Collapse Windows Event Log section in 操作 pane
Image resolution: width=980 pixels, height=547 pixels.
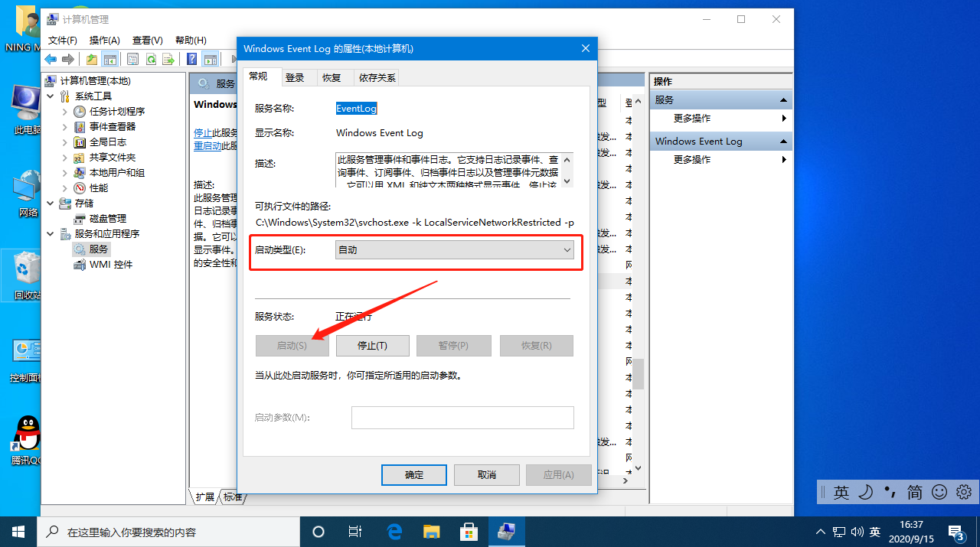pyautogui.click(x=783, y=142)
